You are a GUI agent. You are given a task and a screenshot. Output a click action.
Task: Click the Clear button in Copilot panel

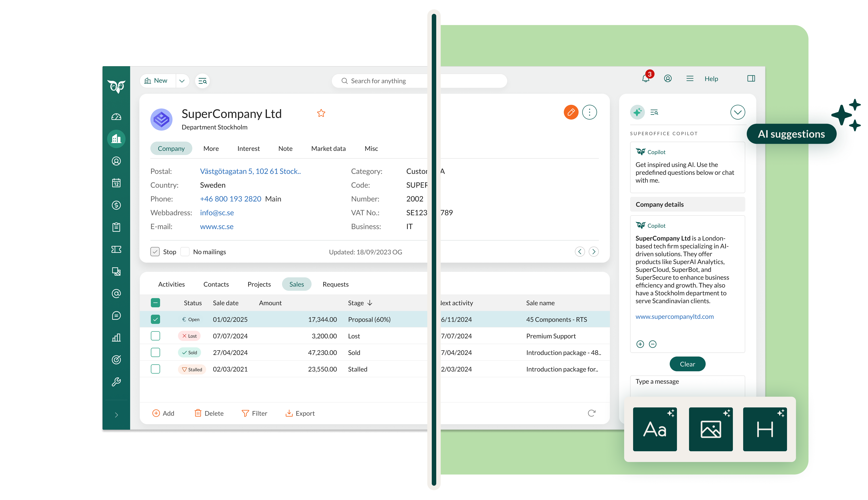687,364
